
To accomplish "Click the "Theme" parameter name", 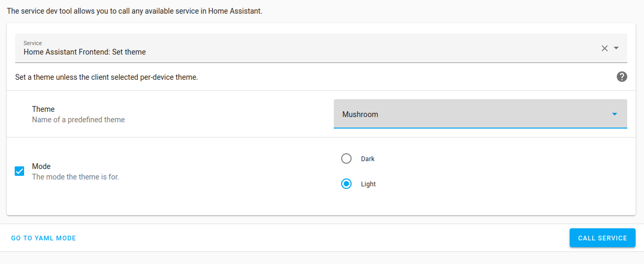I will 43,109.
